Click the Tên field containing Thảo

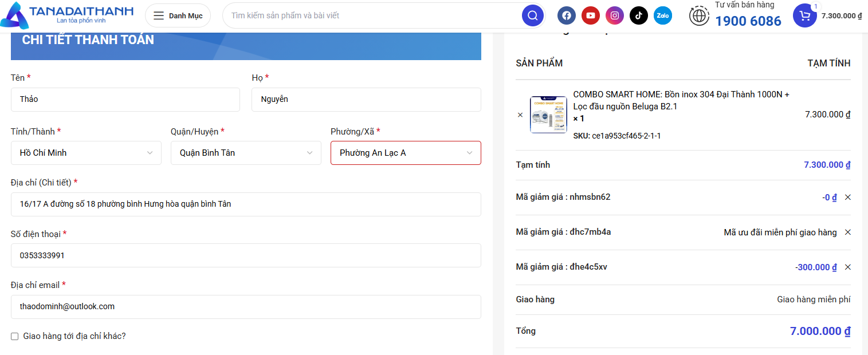tap(125, 100)
